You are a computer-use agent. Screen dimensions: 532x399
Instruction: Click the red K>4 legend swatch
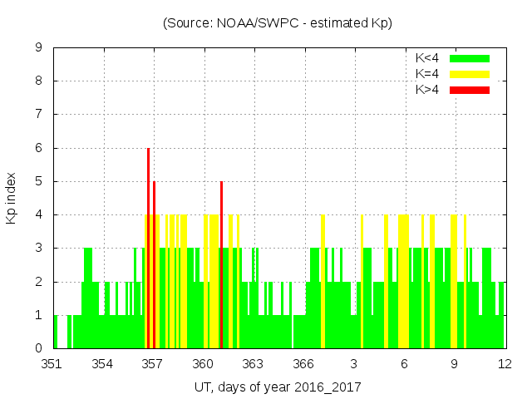click(x=470, y=89)
